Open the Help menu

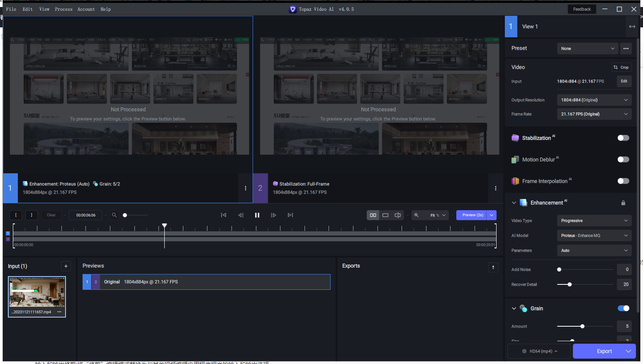(x=106, y=9)
